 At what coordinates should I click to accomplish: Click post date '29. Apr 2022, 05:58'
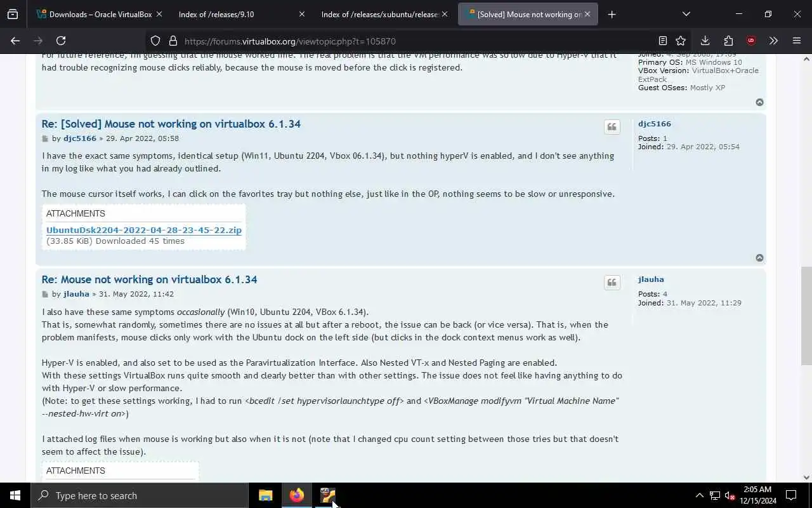[142, 138]
